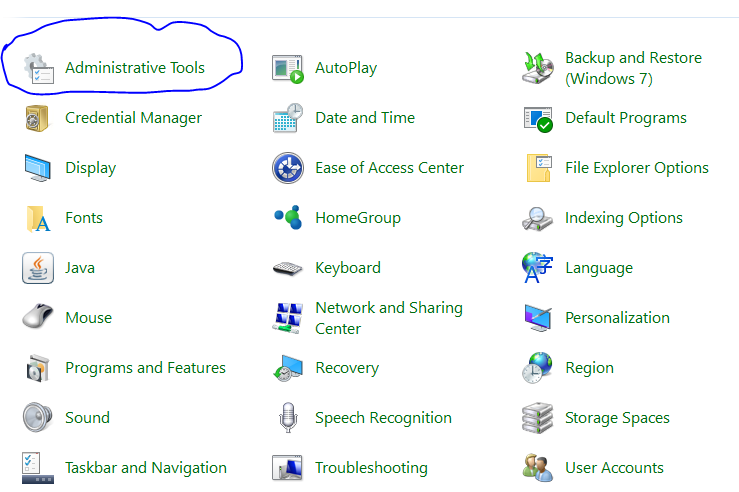
Task: Click the Default Programs link
Action: click(x=626, y=118)
